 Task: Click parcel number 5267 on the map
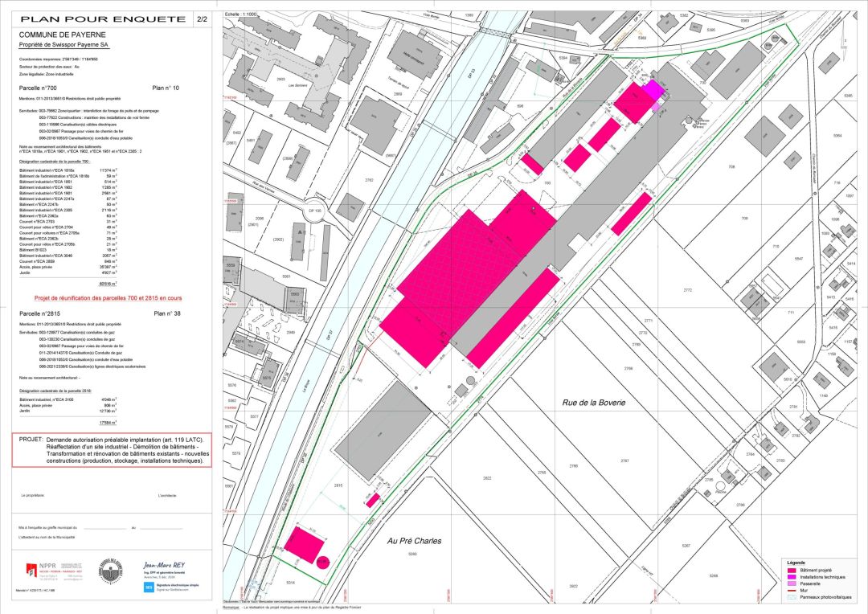click(x=686, y=546)
